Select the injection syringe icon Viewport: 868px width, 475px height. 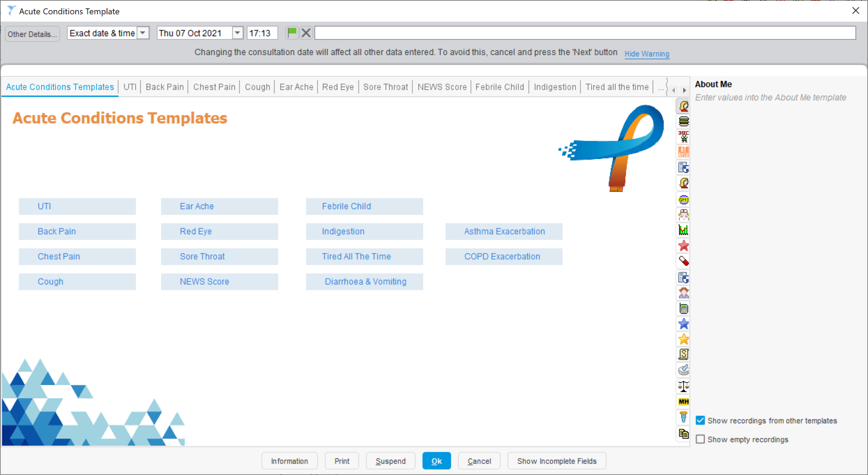click(684, 417)
